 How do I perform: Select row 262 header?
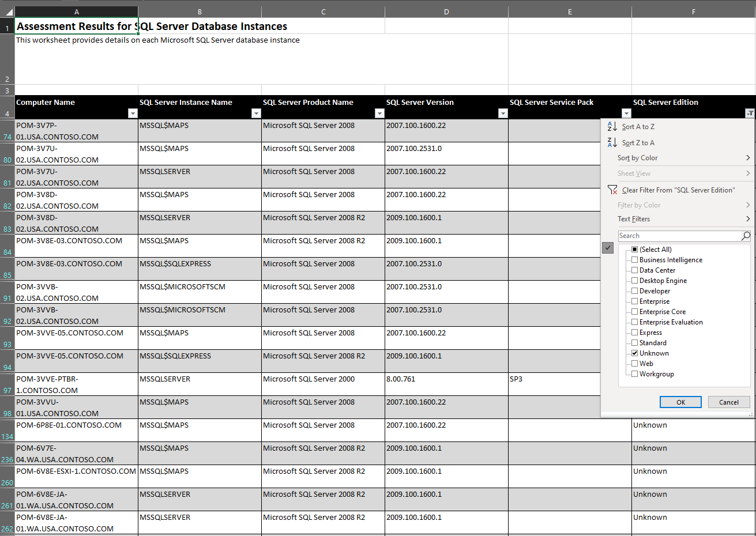point(7,523)
